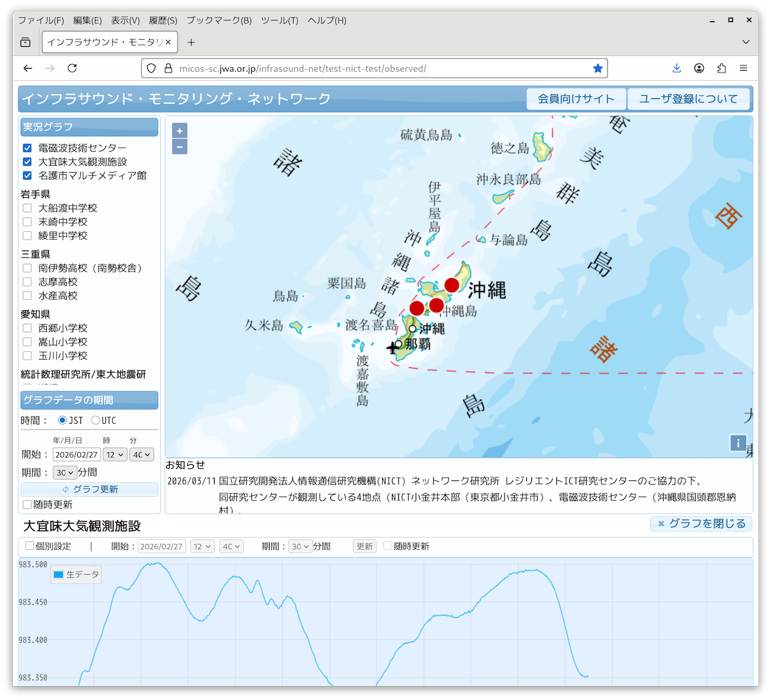Open the graph panel 期間 dropdown
This screenshot has height=700, width=771.
pos(300,547)
